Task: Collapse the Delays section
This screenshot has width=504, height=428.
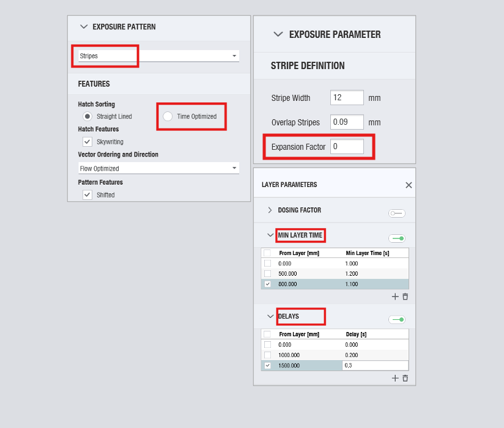Action: click(270, 317)
